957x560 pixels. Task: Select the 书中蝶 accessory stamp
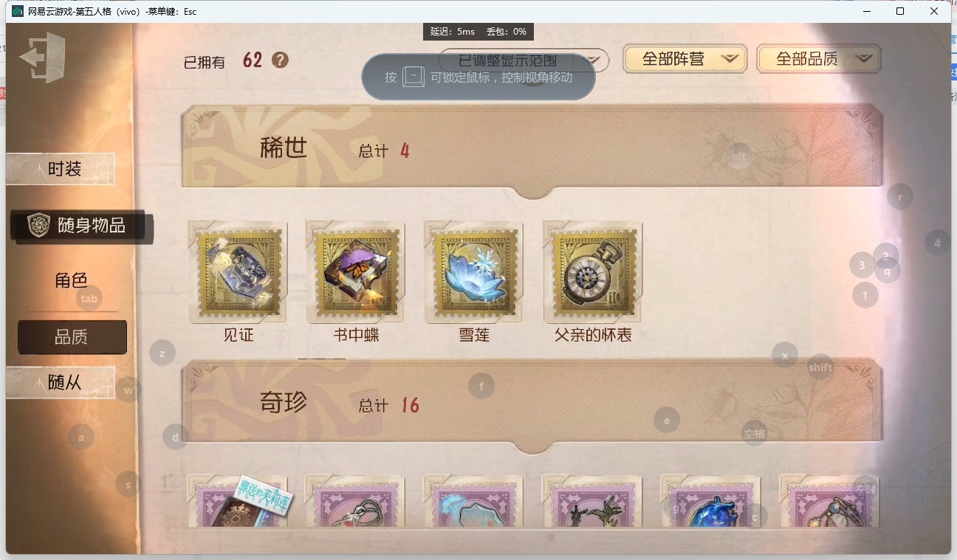tap(356, 272)
